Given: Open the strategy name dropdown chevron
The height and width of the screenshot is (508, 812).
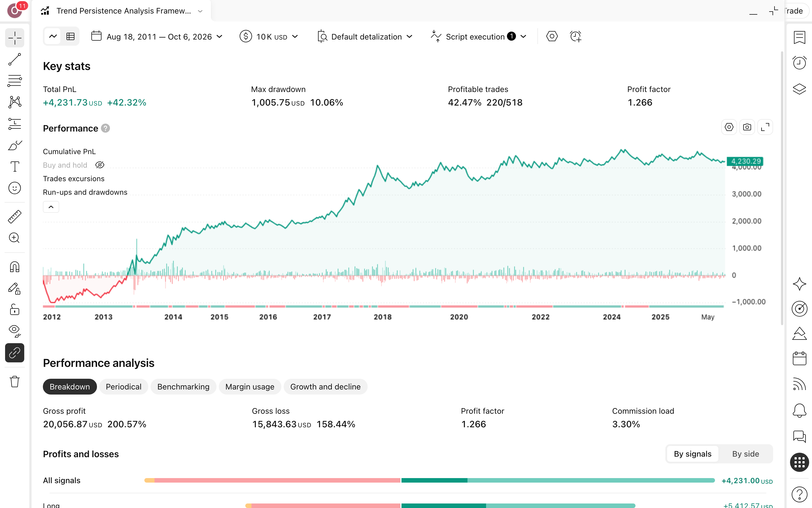Looking at the screenshot, I should tap(200, 11).
